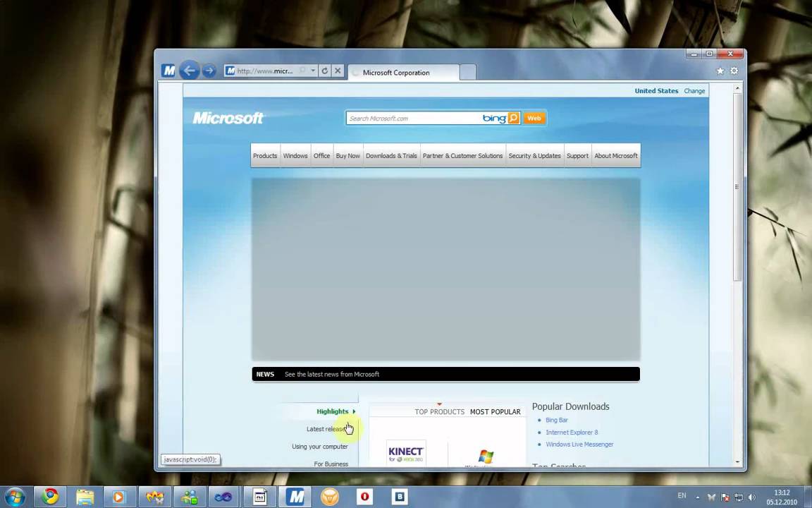Click the Change region link

[x=694, y=91]
